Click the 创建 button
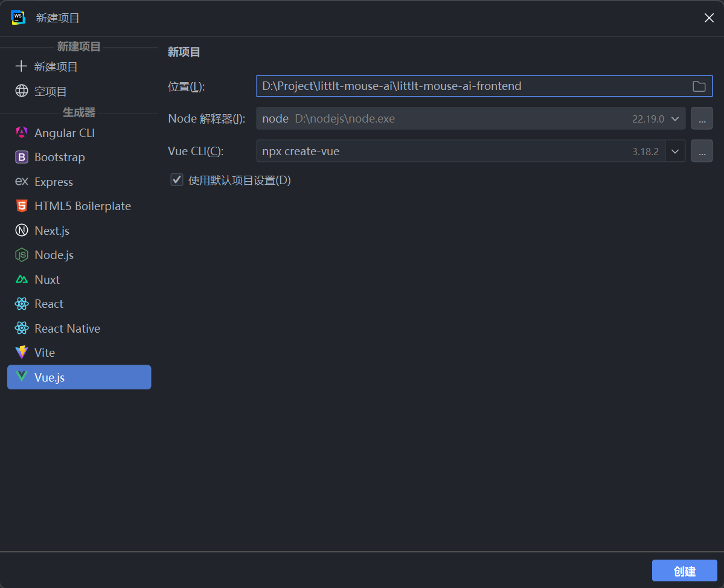 click(x=684, y=571)
